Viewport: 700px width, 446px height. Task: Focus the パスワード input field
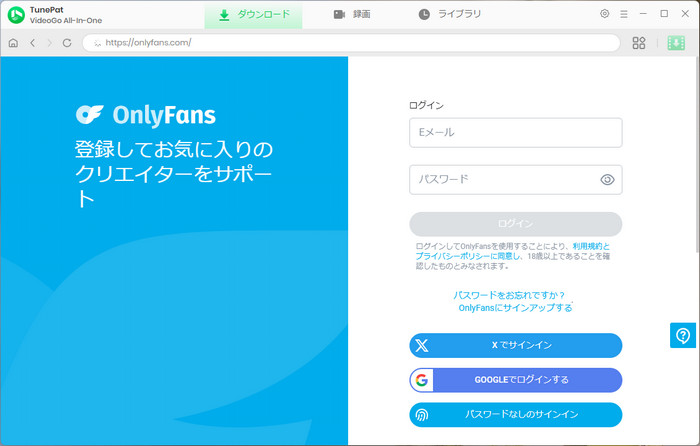pyautogui.click(x=516, y=179)
